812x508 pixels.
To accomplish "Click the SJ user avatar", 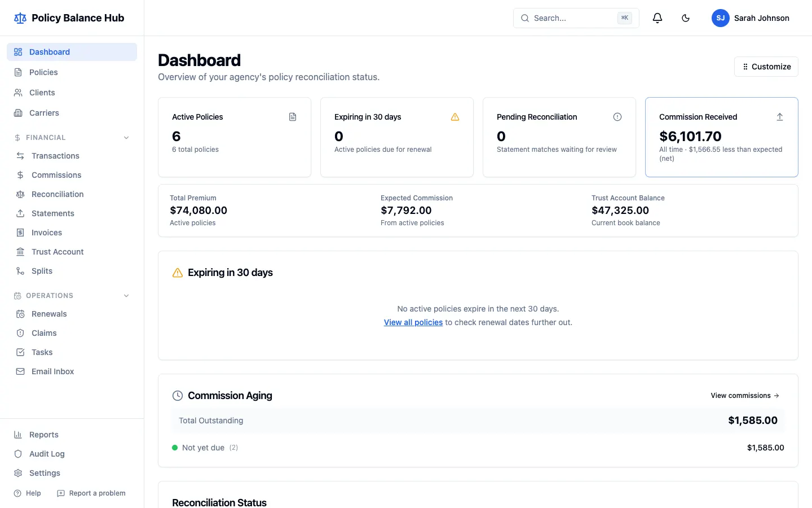I will pos(721,18).
